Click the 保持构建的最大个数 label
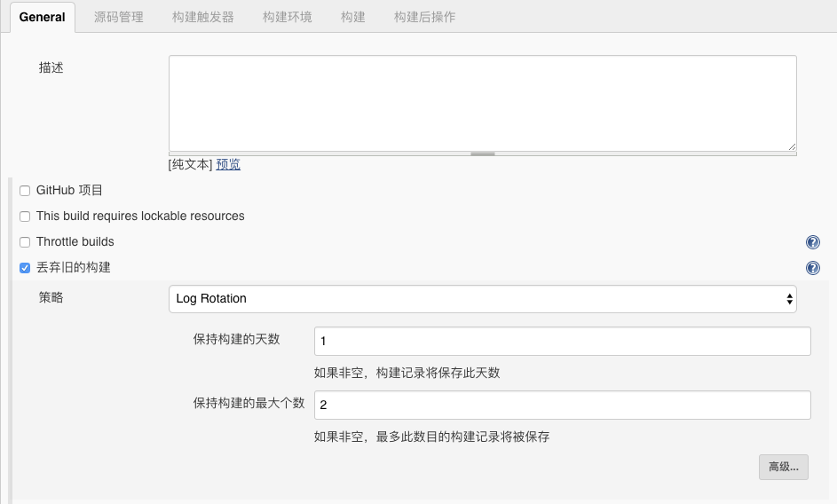The width and height of the screenshot is (837, 504). coord(249,403)
